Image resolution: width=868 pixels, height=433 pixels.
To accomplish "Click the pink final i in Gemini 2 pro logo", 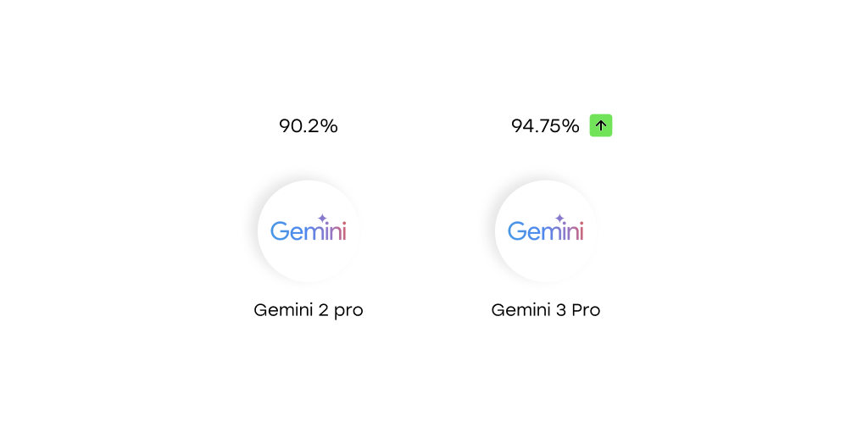I will tap(343, 231).
